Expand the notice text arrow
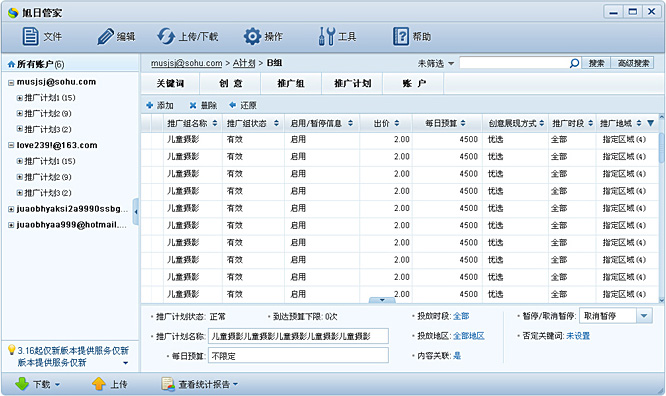Image resolution: width=666 pixels, height=396 pixels. click(125, 363)
